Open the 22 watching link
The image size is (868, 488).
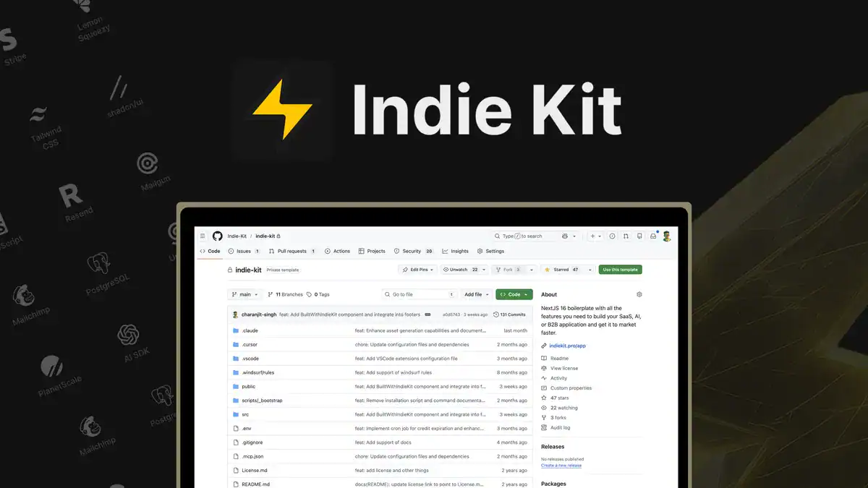coord(563,408)
